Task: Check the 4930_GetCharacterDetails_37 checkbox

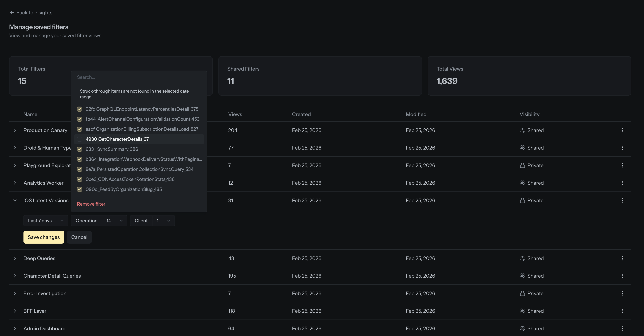Action: (x=80, y=139)
